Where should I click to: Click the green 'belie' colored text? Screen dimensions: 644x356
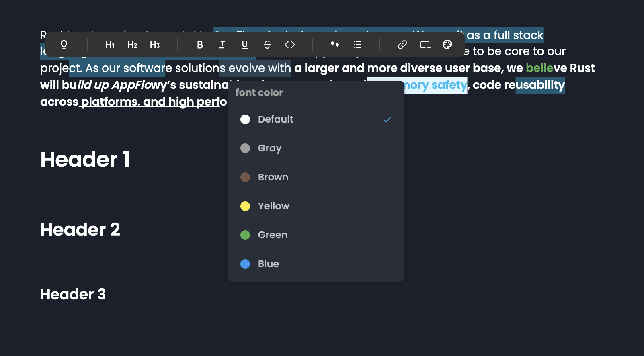point(539,68)
